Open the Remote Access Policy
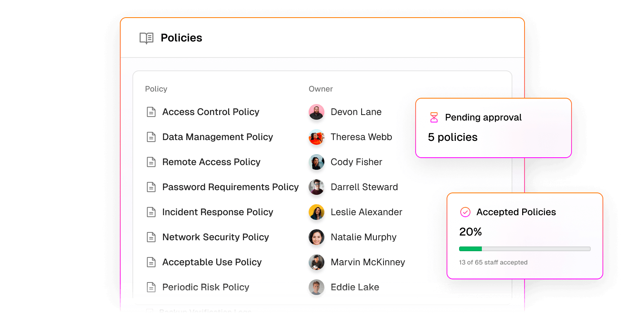The image size is (644, 313). [212, 162]
